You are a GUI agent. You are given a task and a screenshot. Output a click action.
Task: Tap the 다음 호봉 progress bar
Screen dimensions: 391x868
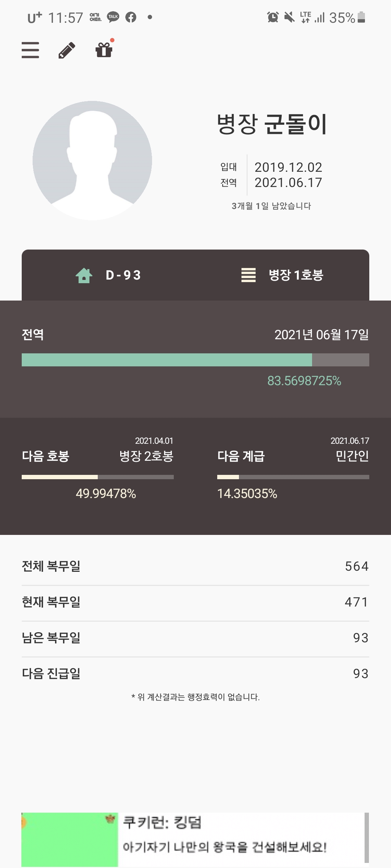[x=98, y=477]
